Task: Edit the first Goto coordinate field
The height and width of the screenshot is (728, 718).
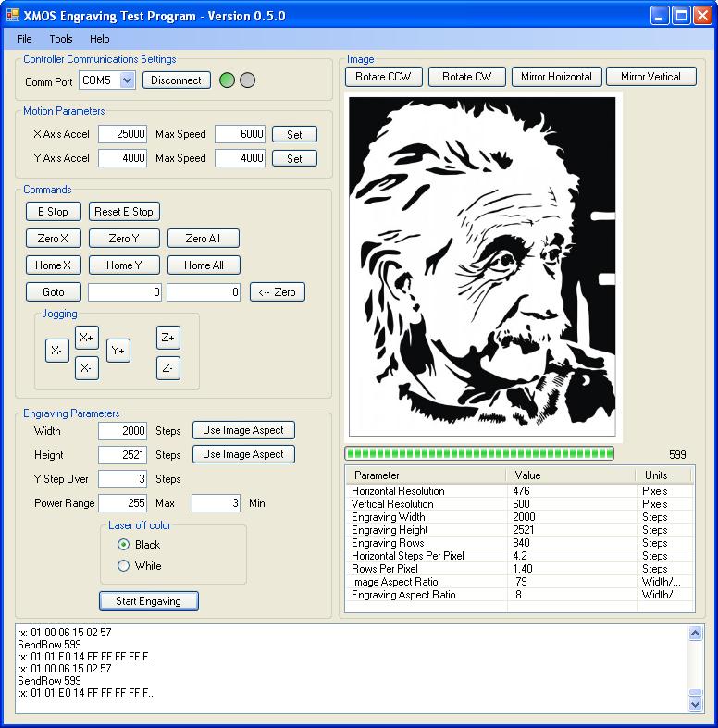Action: coord(125,292)
